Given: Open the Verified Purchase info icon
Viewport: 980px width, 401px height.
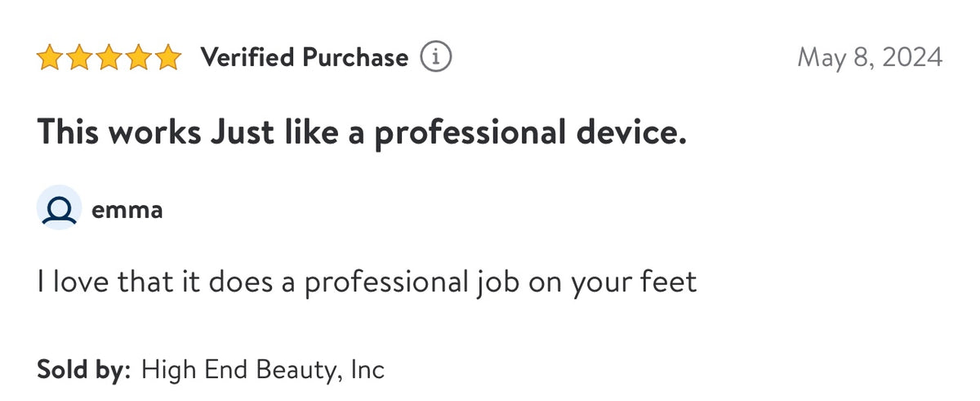Looking at the screenshot, I should pyautogui.click(x=435, y=58).
